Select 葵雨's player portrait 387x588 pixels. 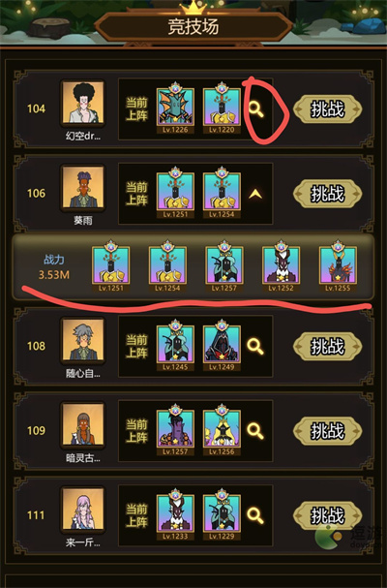83,188
